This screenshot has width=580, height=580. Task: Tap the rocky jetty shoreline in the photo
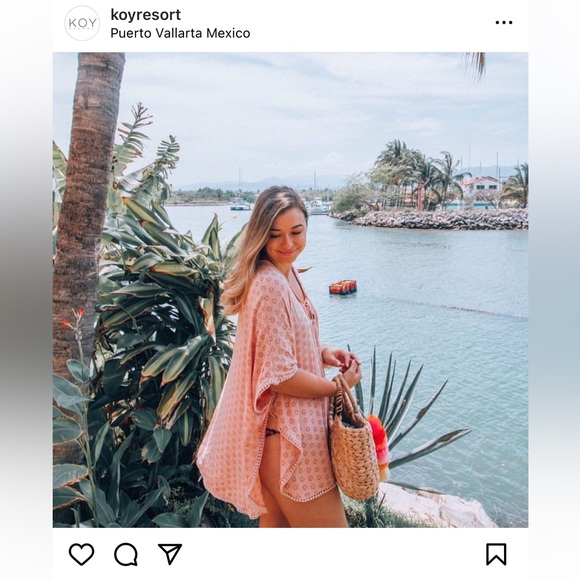click(x=431, y=219)
